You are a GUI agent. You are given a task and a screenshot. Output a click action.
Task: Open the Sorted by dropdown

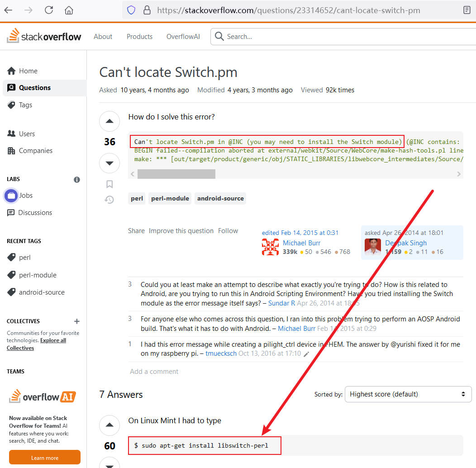pos(408,394)
